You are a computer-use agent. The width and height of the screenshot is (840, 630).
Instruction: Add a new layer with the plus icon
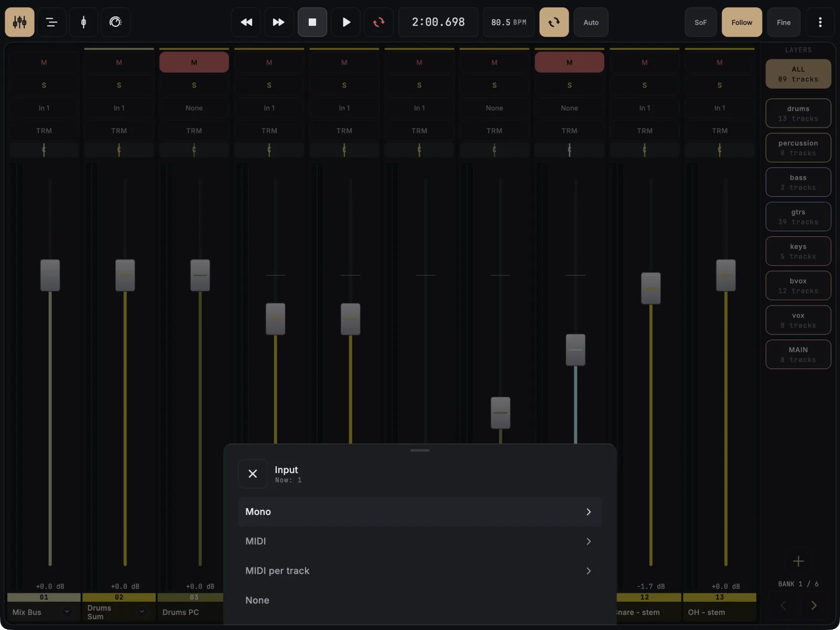click(x=798, y=561)
